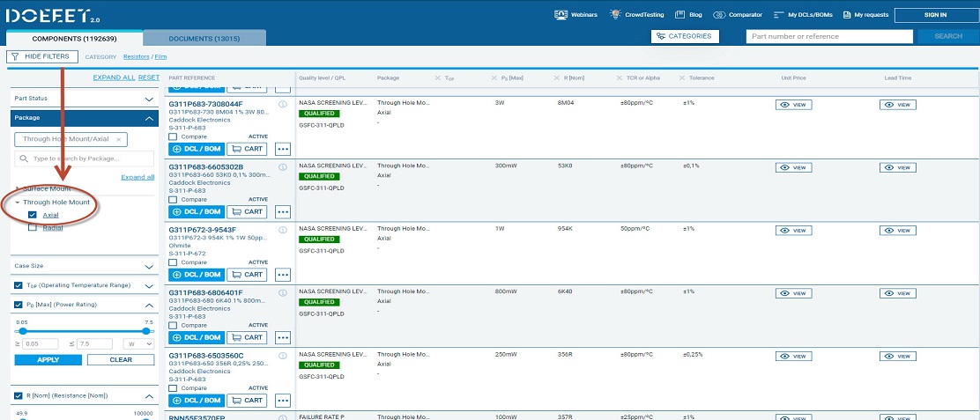This screenshot has width=980, height=420.
Task: Open more options for G311P683-7308044F
Action: click(283, 149)
